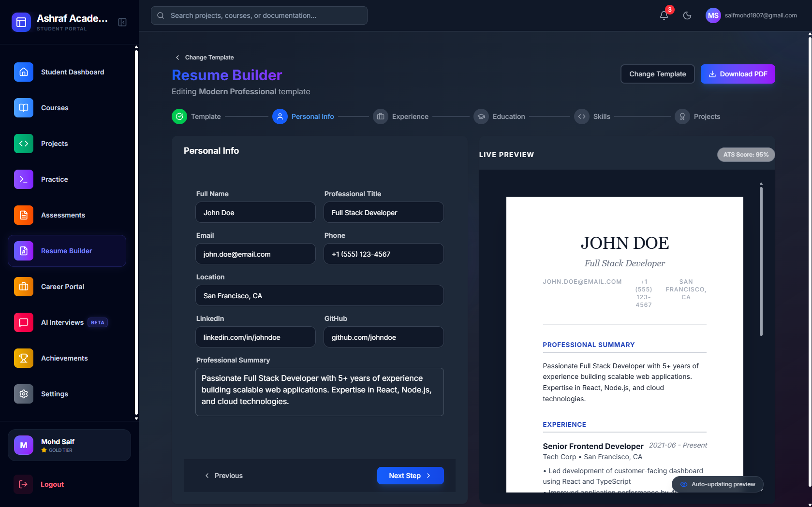This screenshot has width=812, height=507.
Task: Click the AI Interviews chat icon
Action: 24,322
